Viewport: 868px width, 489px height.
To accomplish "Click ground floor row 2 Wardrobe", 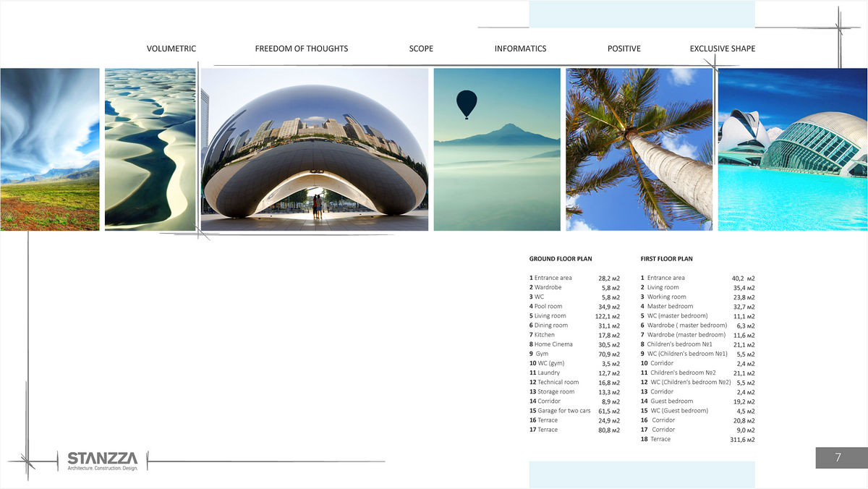I will [574, 287].
